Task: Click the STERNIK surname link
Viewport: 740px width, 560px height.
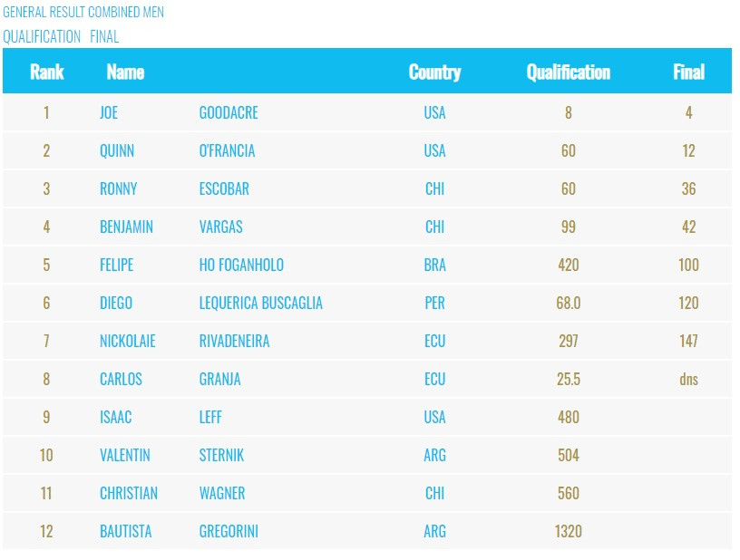Action: pyautogui.click(x=221, y=455)
